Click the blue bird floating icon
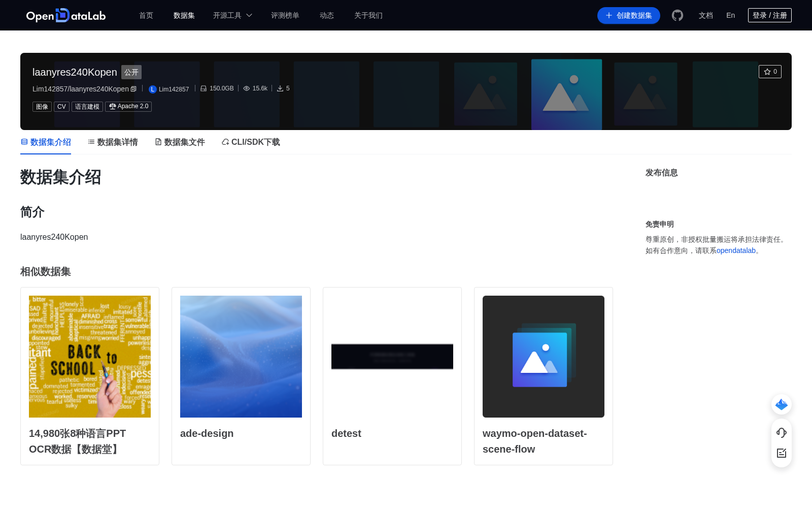The height and width of the screenshot is (508, 812). pyautogui.click(x=782, y=404)
